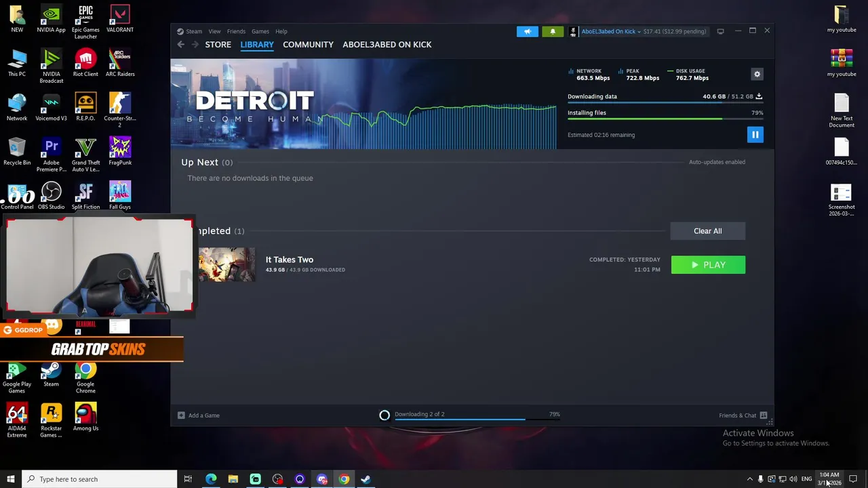The height and width of the screenshot is (488, 868).
Task: Open the Friends menu
Action: (236, 31)
